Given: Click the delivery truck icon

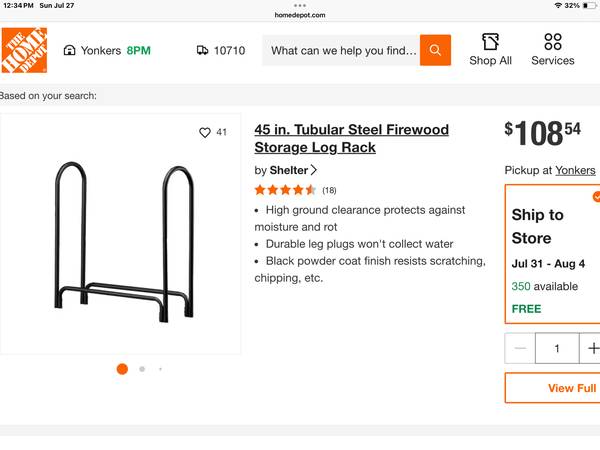Looking at the screenshot, I should (203, 50).
